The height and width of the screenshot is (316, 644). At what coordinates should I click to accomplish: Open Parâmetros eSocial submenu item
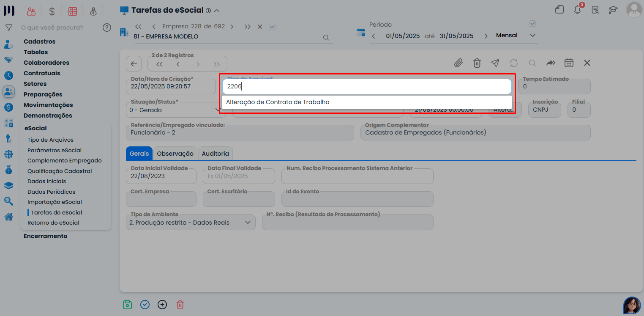point(55,150)
